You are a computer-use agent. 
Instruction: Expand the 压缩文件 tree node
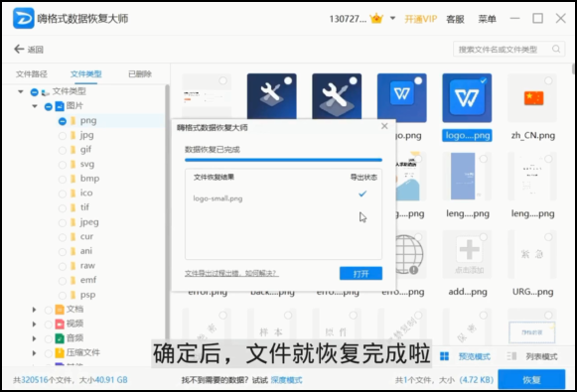coord(34,353)
